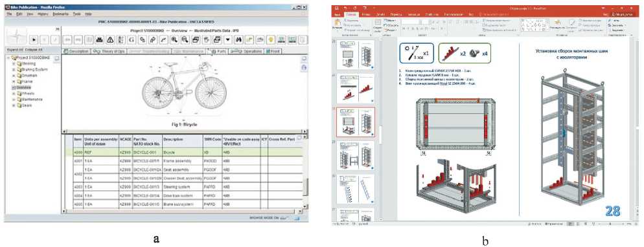Expand the Steering folder in the tree
This screenshot has height=247, width=644.
[14, 63]
